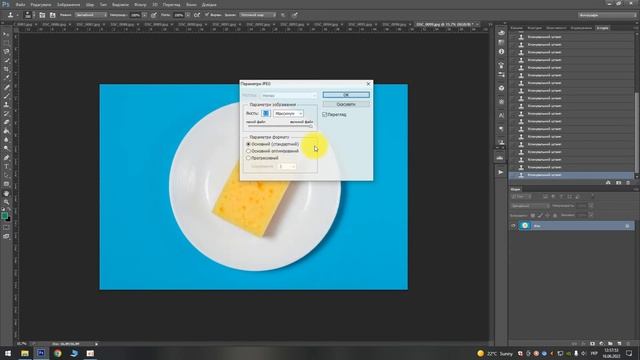640x360 pixels.
Task: Toggle the Aligned checkbox in options bar
Action: tap(207, 15)
